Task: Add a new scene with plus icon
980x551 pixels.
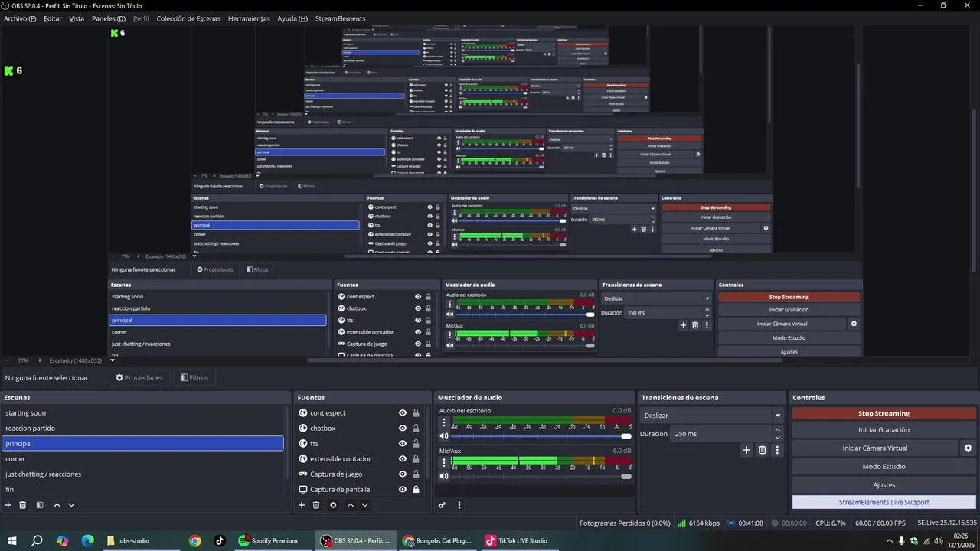Action: point(8,505)
